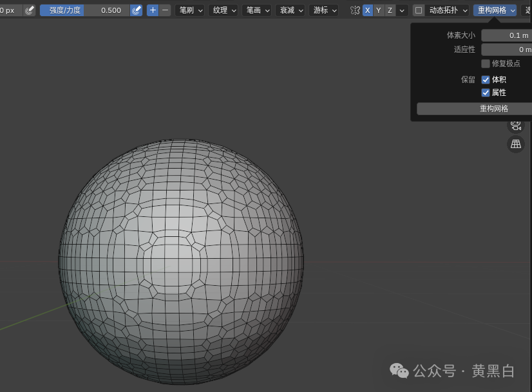
Task: Edit the brush radius px field
Action: (x=11, y=10)
